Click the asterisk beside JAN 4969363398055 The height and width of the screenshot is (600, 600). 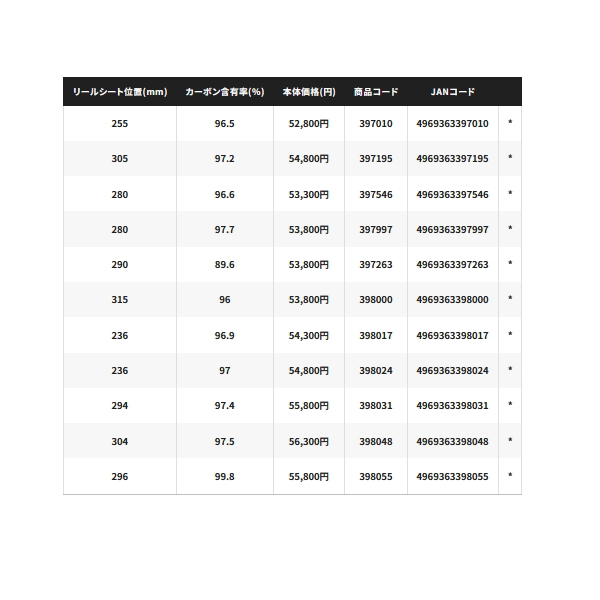510,475
